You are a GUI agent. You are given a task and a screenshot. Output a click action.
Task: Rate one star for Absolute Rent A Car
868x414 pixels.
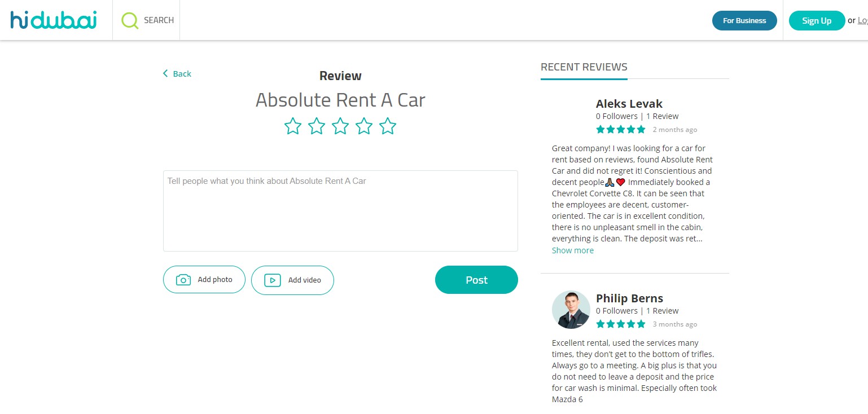(292, 126)
